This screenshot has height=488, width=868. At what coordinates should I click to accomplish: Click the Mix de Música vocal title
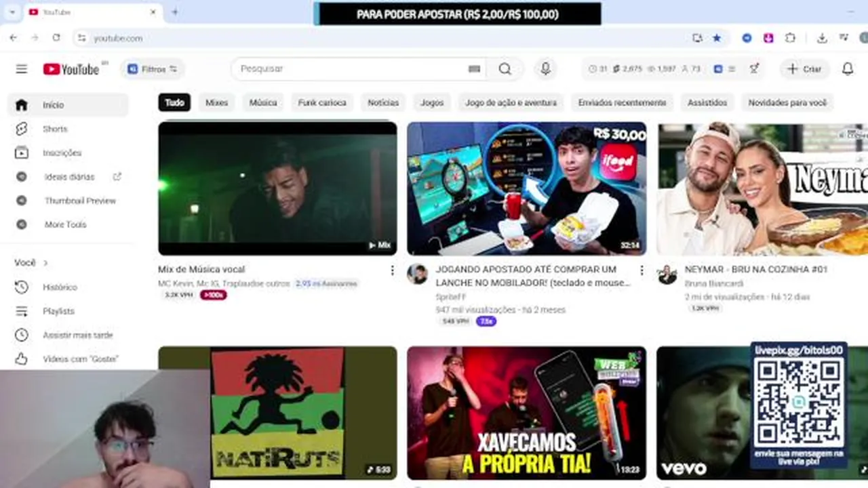pos(201,269)
